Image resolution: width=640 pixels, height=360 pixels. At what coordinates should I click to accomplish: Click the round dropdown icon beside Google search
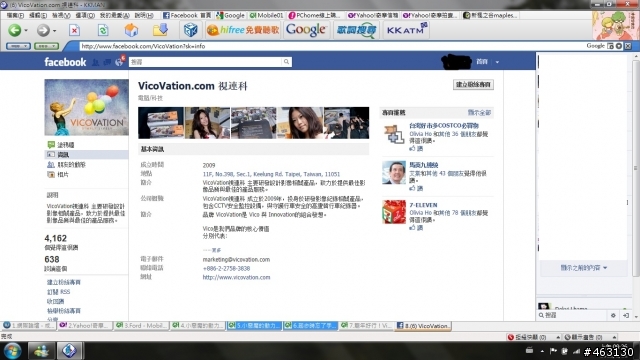pyautogui.click(x=619, y=46)
